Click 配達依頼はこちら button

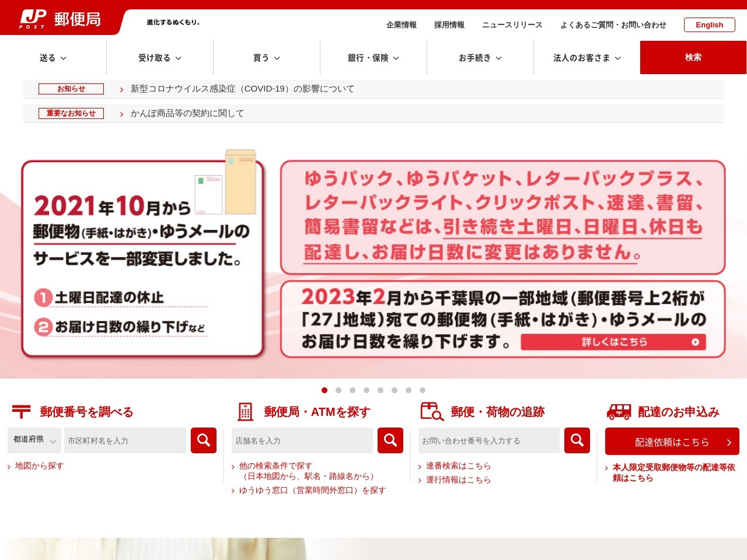672,442
